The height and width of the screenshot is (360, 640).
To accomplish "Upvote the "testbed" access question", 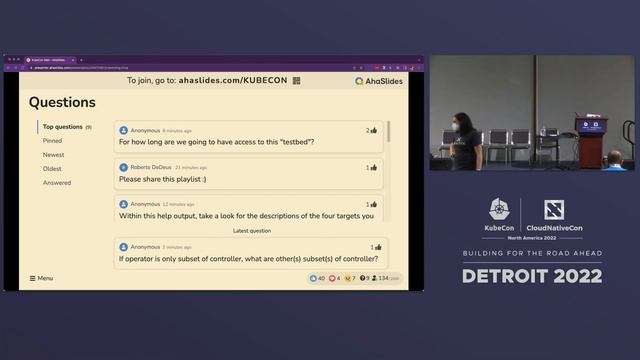I will click(373, 131).
